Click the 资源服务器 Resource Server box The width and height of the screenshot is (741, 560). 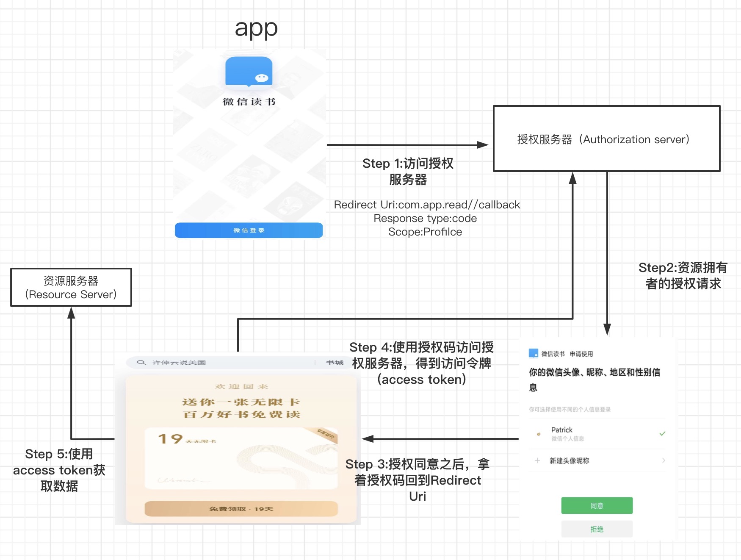(71, 287)
